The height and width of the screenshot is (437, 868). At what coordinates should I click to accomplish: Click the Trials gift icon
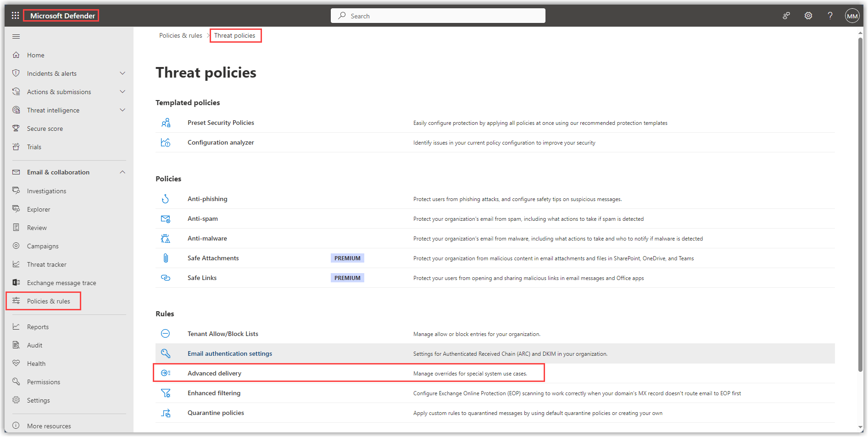16,147
